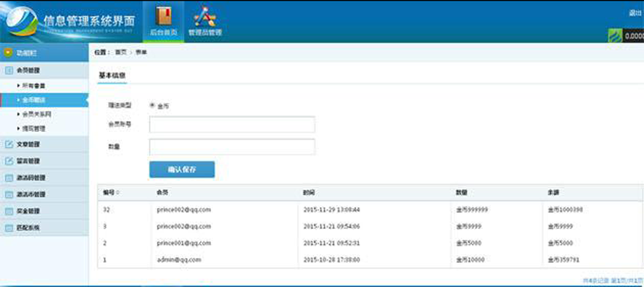The height and width of the screenshot is (287, 644).
Task: Click the record-count pagination text below the table
Action: pos(614,280)
